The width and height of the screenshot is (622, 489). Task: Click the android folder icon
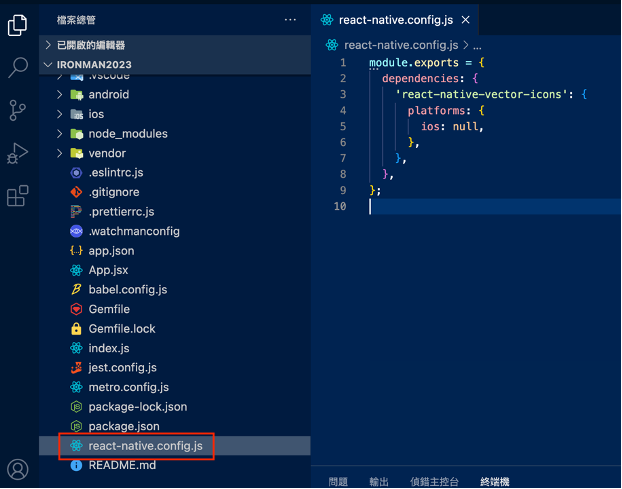[x=77, y=94]
